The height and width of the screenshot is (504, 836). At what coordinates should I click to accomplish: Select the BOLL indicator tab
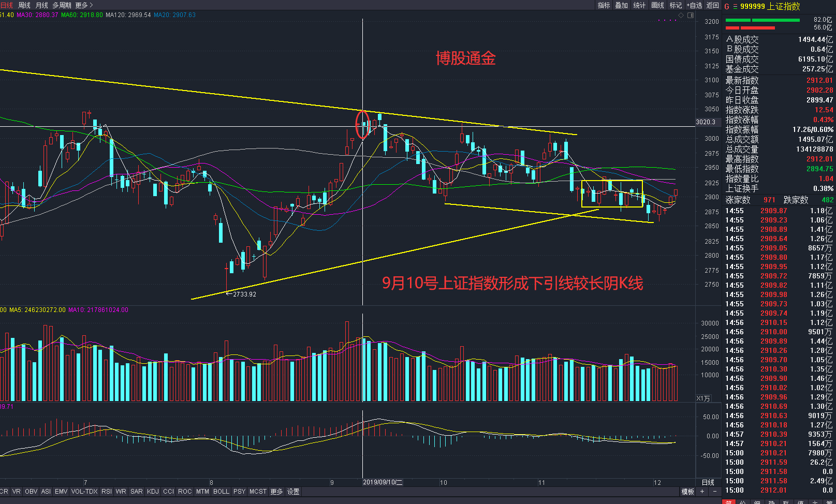[221, 492]
